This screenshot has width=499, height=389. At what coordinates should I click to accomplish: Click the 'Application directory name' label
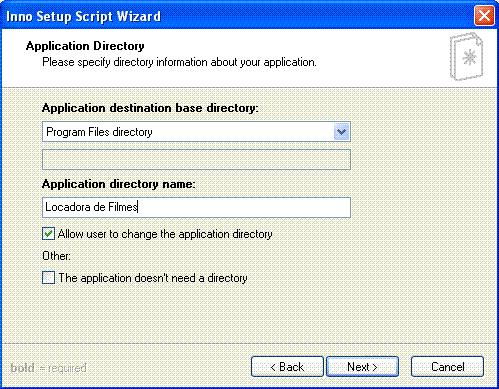pyautogui.click(x=118, y=184)
